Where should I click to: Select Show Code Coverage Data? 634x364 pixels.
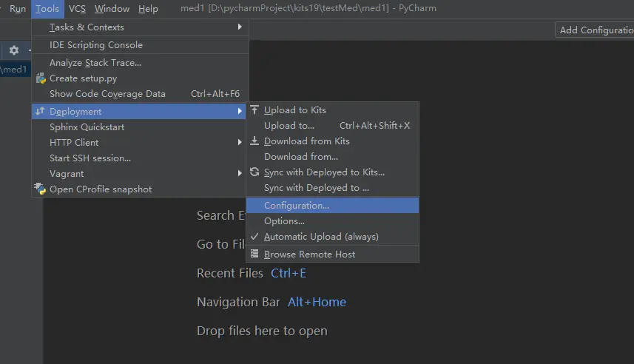pyautogui.click(x=140, y=94)
